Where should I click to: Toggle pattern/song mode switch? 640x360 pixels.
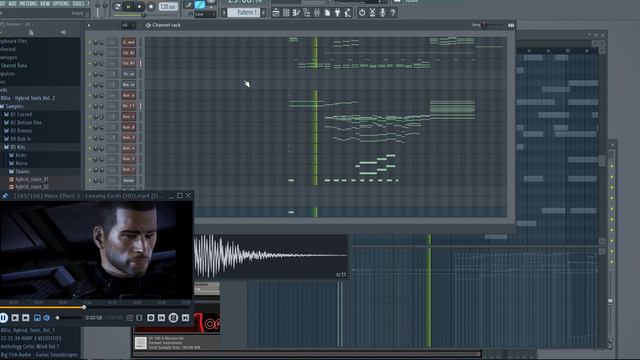[117, 6]
